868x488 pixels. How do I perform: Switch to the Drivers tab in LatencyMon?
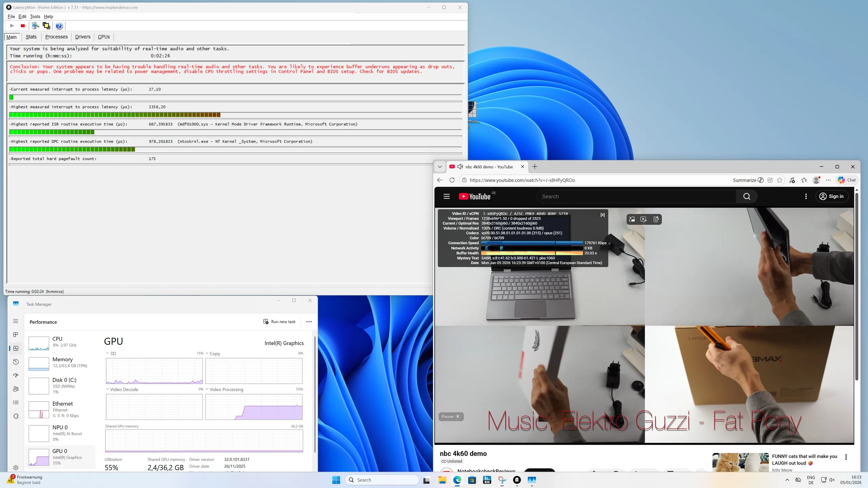83,37
